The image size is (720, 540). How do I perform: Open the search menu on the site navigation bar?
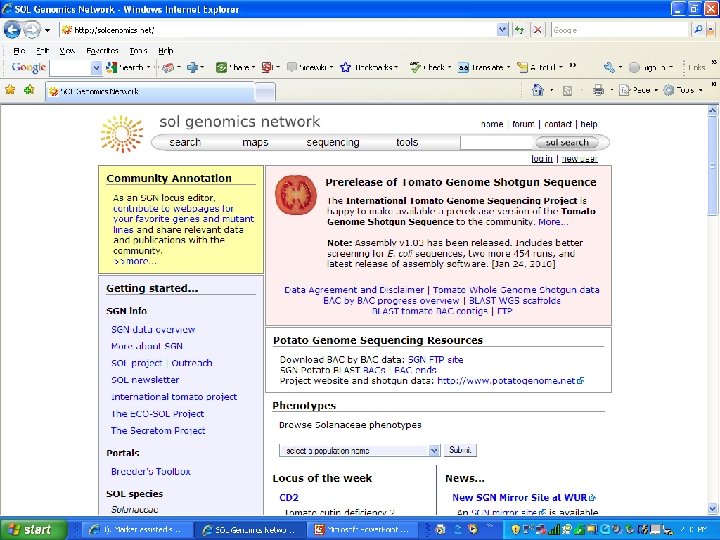(x=185, y=142)
